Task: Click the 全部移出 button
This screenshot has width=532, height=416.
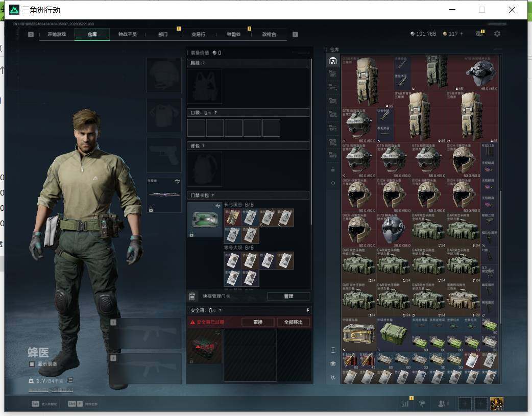Action: click(x=293, y=322)
